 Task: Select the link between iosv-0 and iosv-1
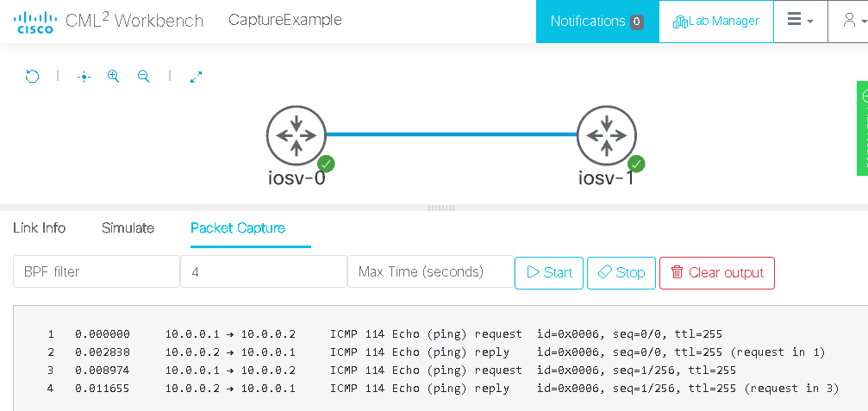click(451, 134)
